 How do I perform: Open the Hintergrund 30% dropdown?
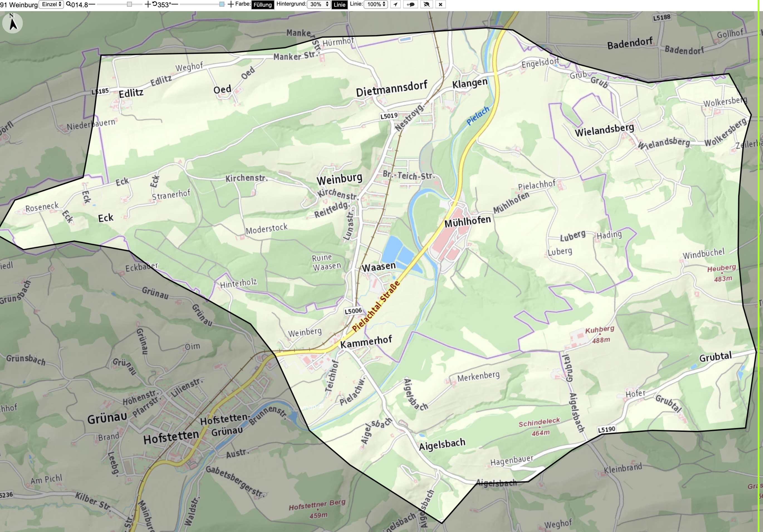click(319, 4)
